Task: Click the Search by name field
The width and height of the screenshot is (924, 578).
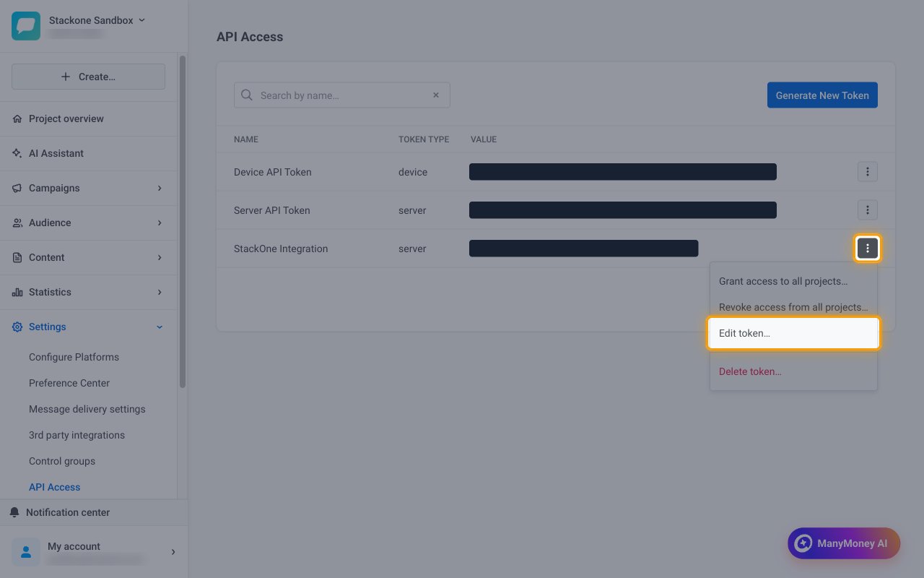Action: 342,95
